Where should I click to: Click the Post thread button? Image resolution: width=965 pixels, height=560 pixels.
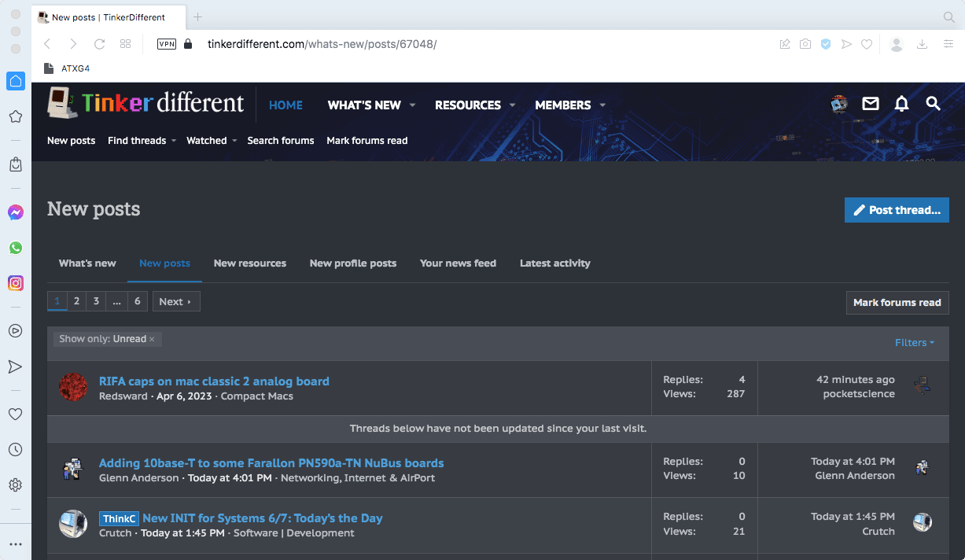(x=897, y=210)
